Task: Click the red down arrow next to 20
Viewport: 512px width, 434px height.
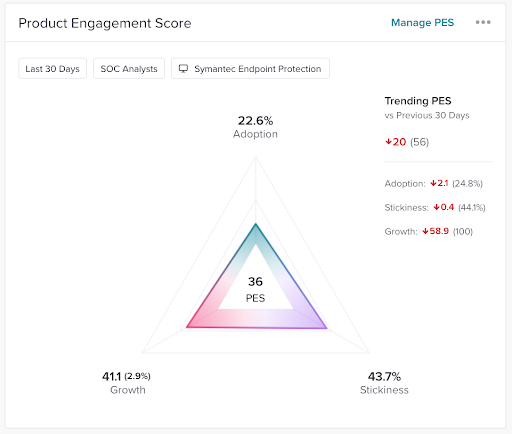Action: 388,142
